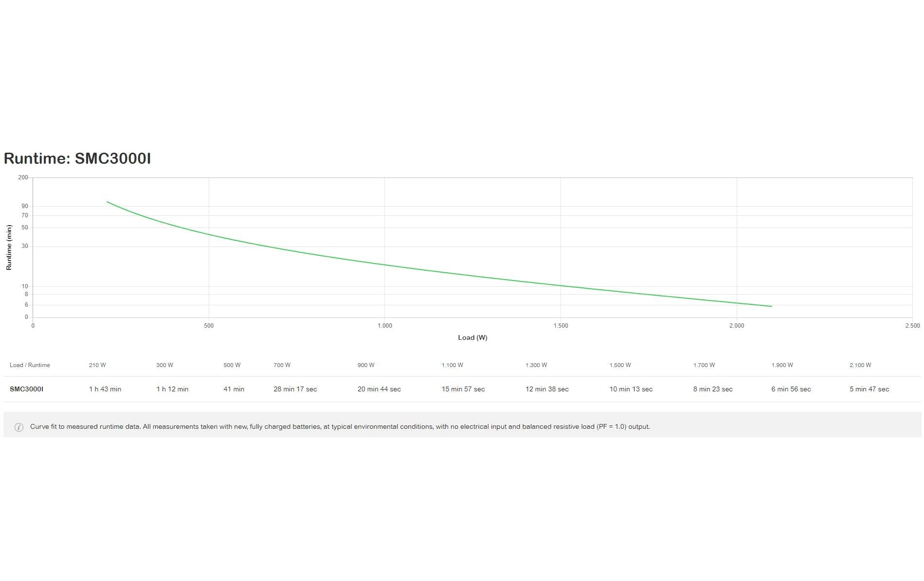Click the 5 min 47 sec runtime cell
The height and width of the screenshot is (581, 924).
click(x=870, y=389)
